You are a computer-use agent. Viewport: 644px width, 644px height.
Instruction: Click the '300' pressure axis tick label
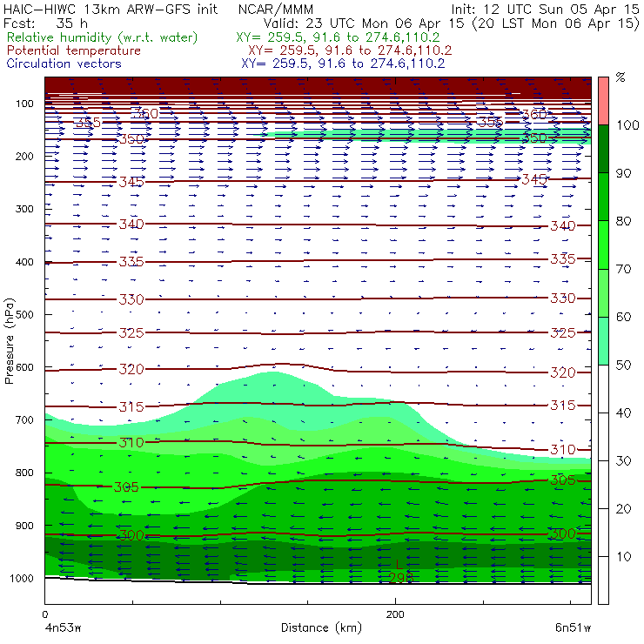coord(24,209)
